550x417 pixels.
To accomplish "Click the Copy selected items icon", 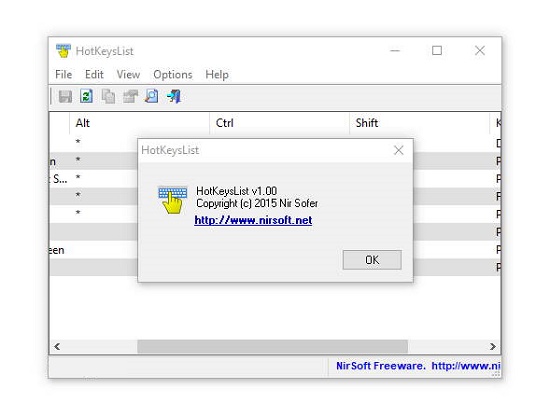I will coord(108,96).
